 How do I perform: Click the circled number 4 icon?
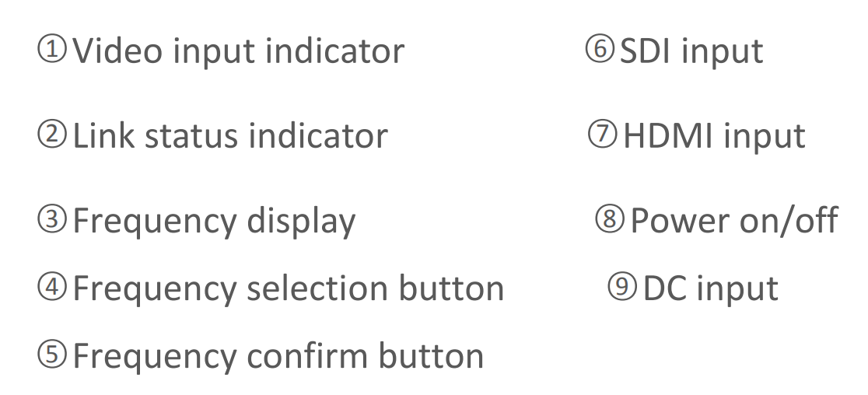52,287
